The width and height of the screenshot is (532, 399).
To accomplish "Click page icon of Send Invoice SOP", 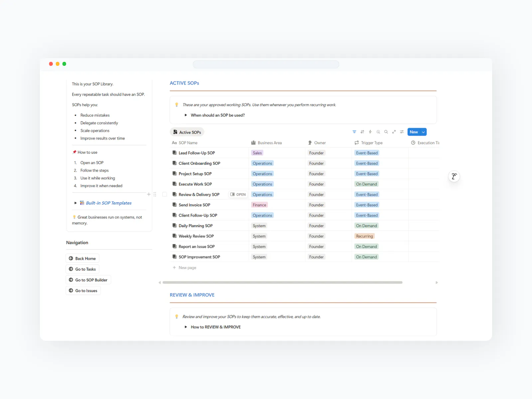I will tap(174, 205).
